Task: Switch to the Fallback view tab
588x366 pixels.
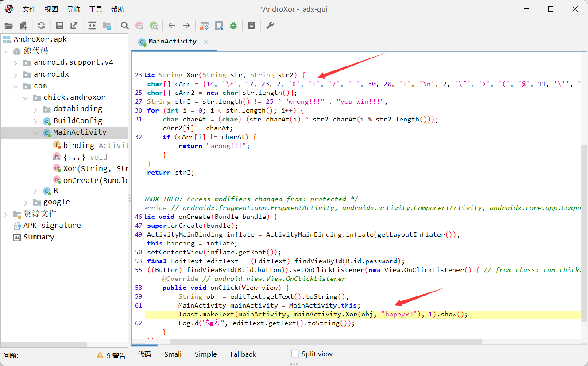Action: pos(243,354)
